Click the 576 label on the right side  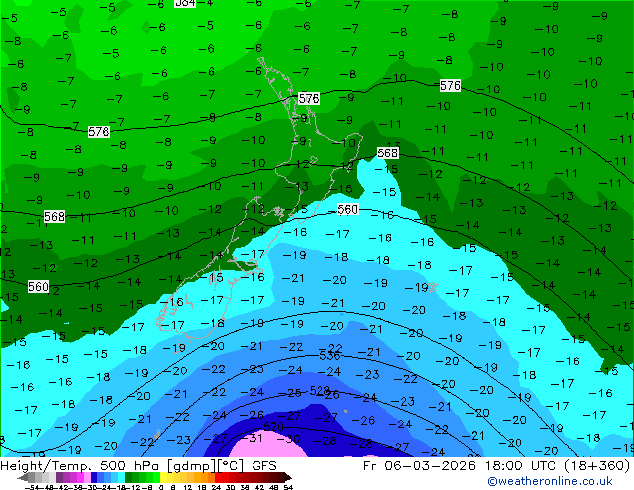pos(450,85)
